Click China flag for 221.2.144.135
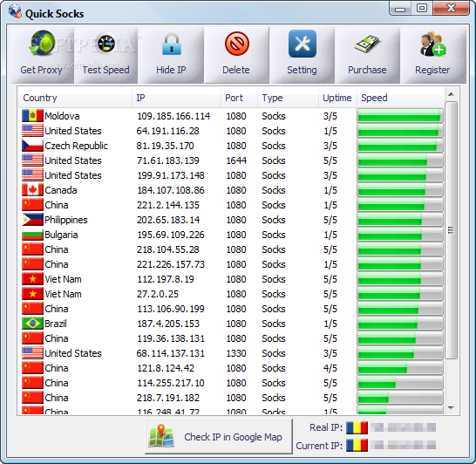This screenshot has height=464, width=476. (x=32, y=205)
